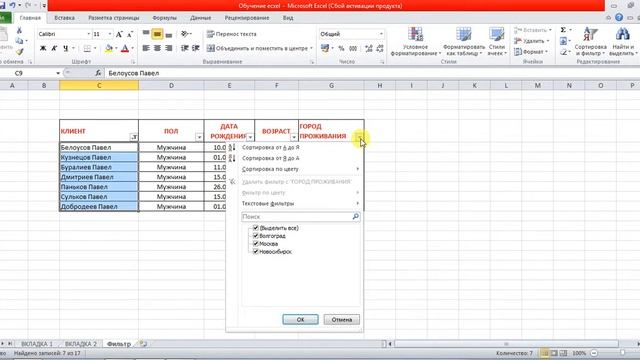This screenshot has width=640, height=360.
Task: Switch to Данные ribbon tab
Action: coord(200,18)
